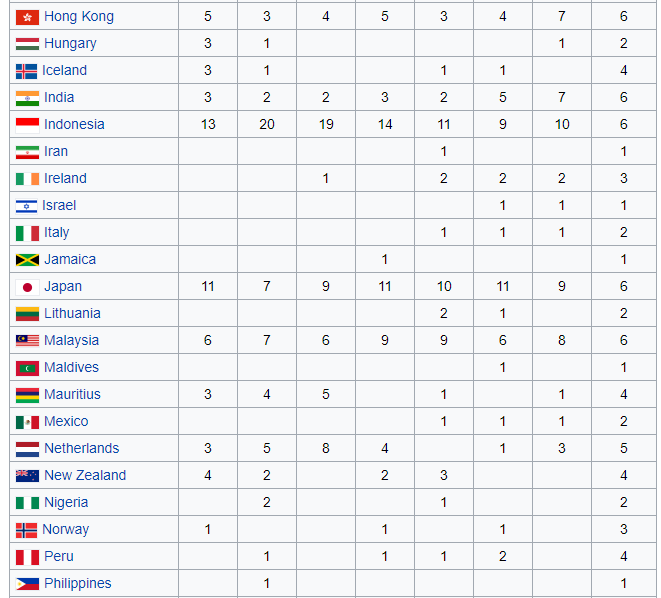Follow the Lithuania link
This screenshot has width=661, height=598.
72,314
